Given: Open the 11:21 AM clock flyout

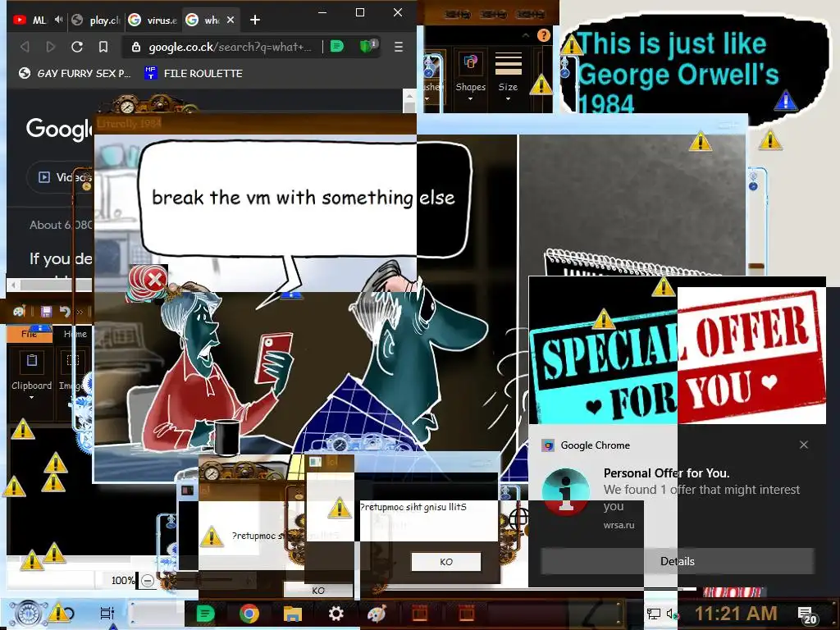Looking at the screenshot, I should 736,614.
